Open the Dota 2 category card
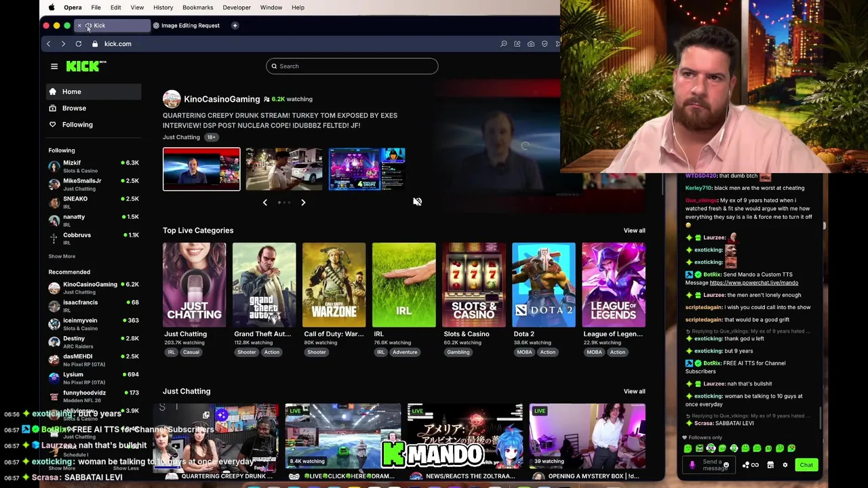The image size is (868, 488). pos(543,285)
